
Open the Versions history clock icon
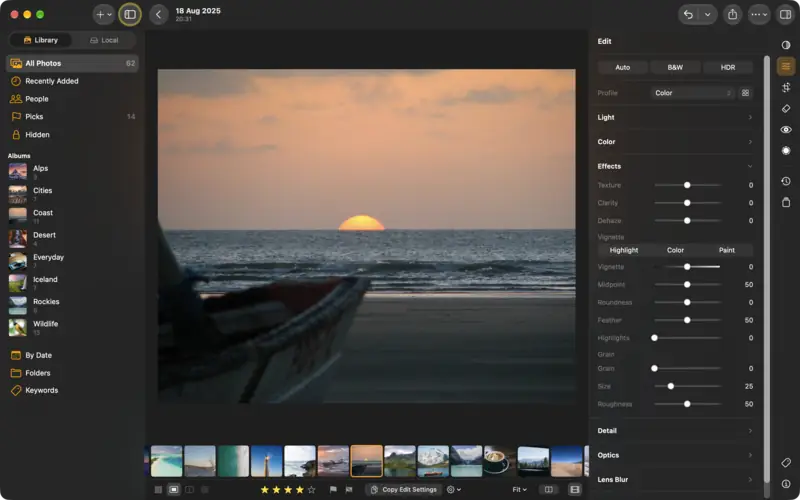[786, 181]
